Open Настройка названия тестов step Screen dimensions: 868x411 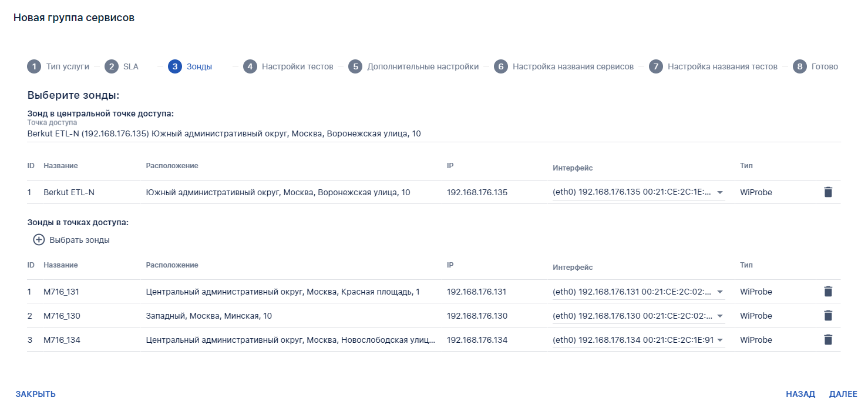point(713,66)
